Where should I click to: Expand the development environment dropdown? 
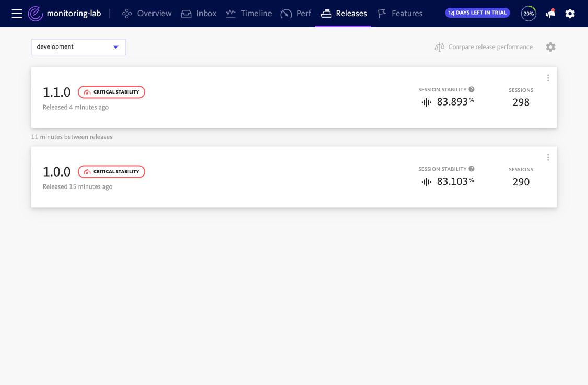[x=78, y=47]
